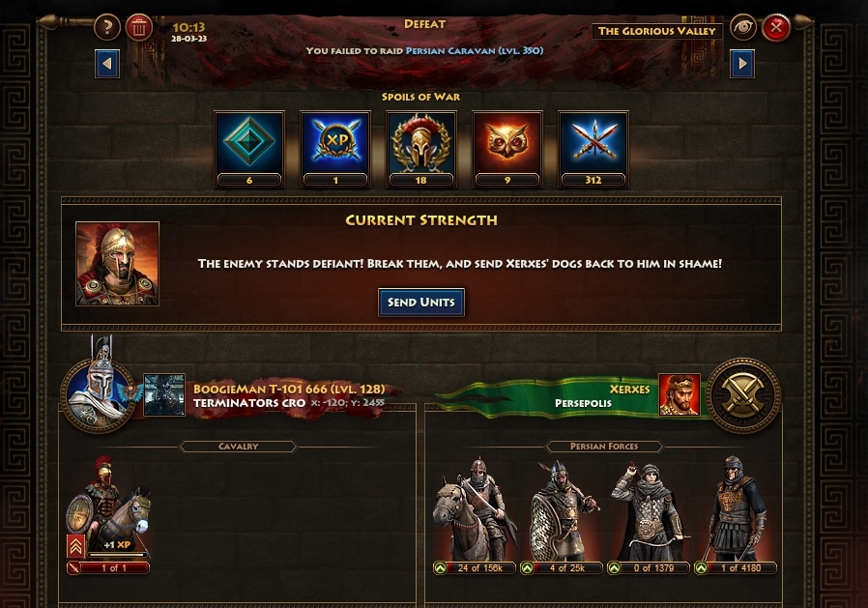This screenshot has height=608, width=868.
Task: Toggle the eye visibility icon
Action: (x=743, y=27)
